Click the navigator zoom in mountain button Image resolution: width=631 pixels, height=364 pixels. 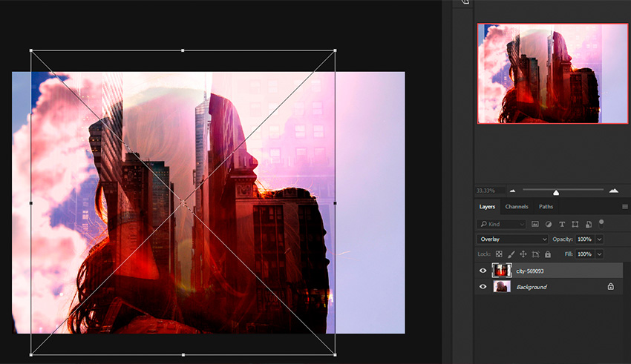[x=613, y=191]
